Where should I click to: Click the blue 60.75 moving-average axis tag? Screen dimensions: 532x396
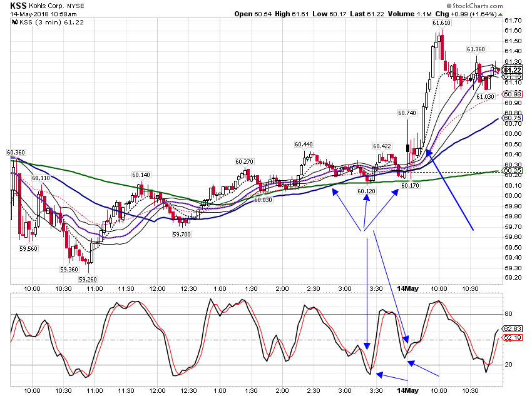(x=513, y=118)
